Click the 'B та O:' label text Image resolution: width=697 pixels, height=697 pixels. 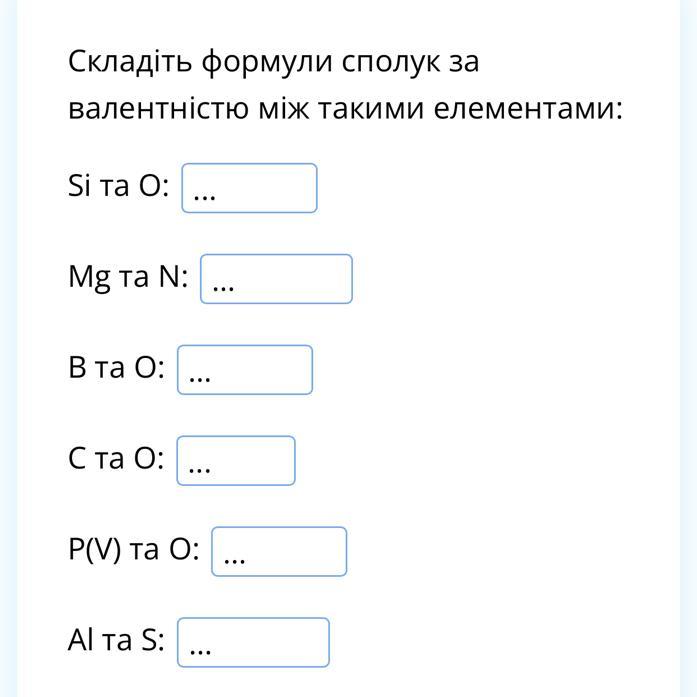116,369
